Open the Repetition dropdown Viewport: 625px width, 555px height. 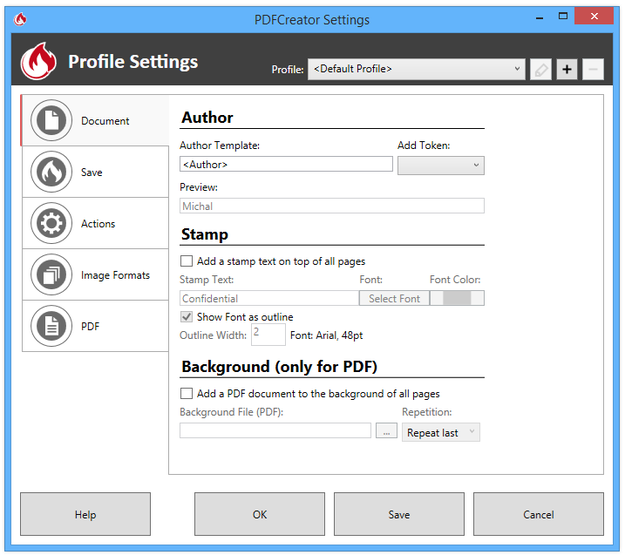[x=441, y=432]
